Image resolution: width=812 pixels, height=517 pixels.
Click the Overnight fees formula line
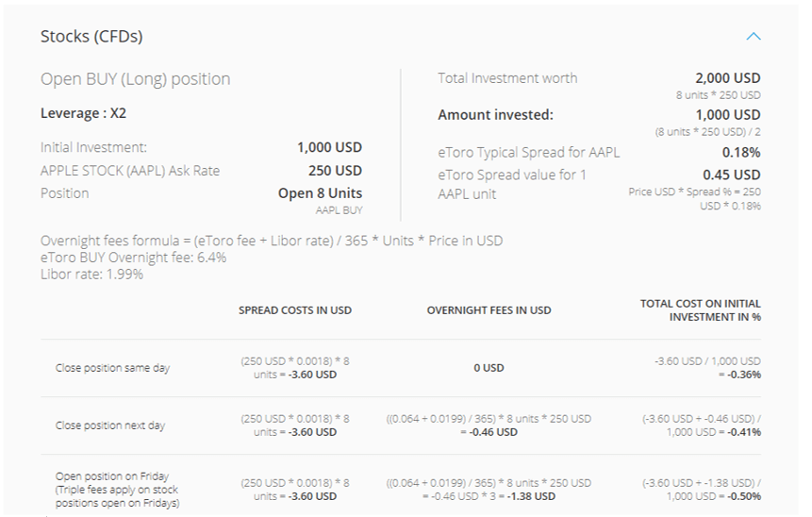pos(272,241)
